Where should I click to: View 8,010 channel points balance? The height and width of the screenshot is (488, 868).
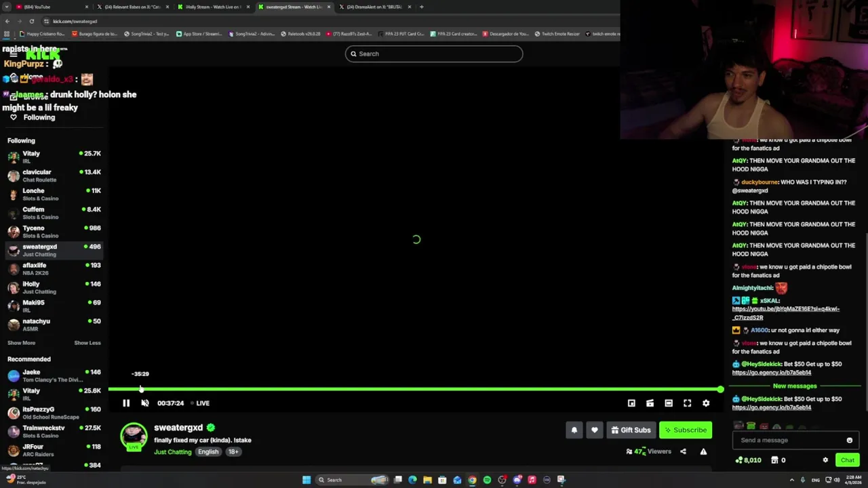[x=748, y=460]
